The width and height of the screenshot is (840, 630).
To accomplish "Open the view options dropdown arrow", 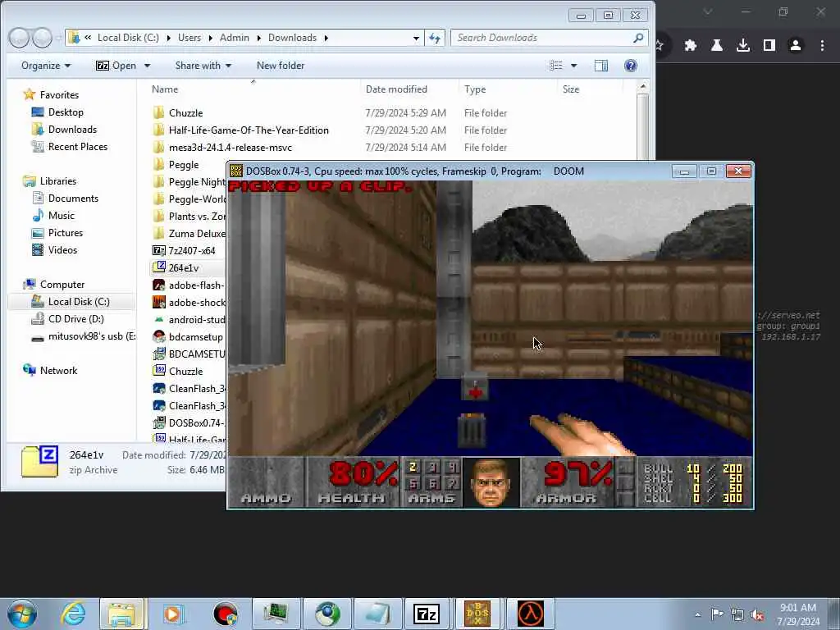I will tap(573, 66).
